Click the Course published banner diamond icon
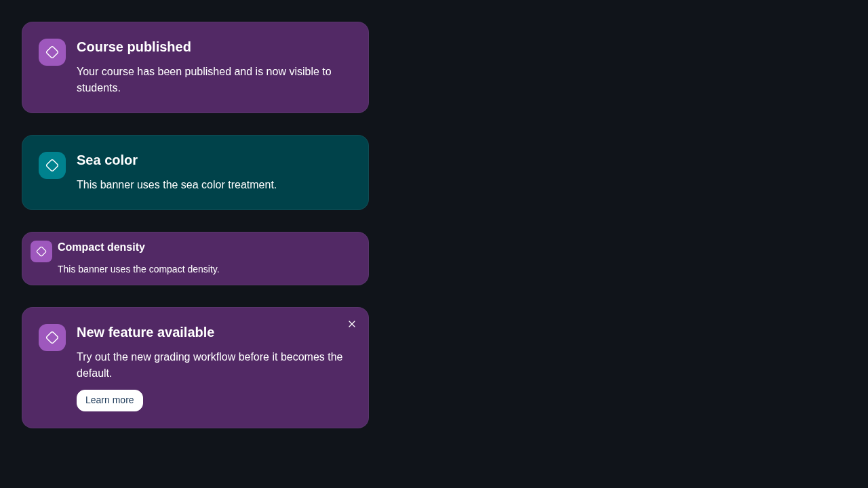The width and height of the screenshot is (868, 488). tap(52, 52)
